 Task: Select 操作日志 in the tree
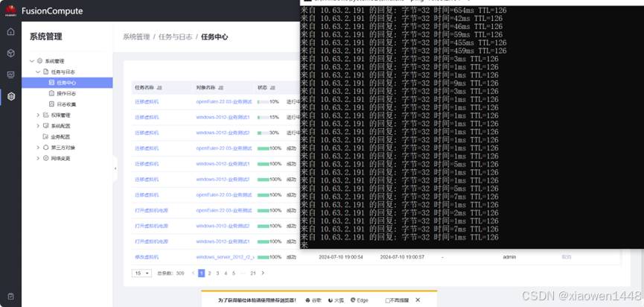66,94
